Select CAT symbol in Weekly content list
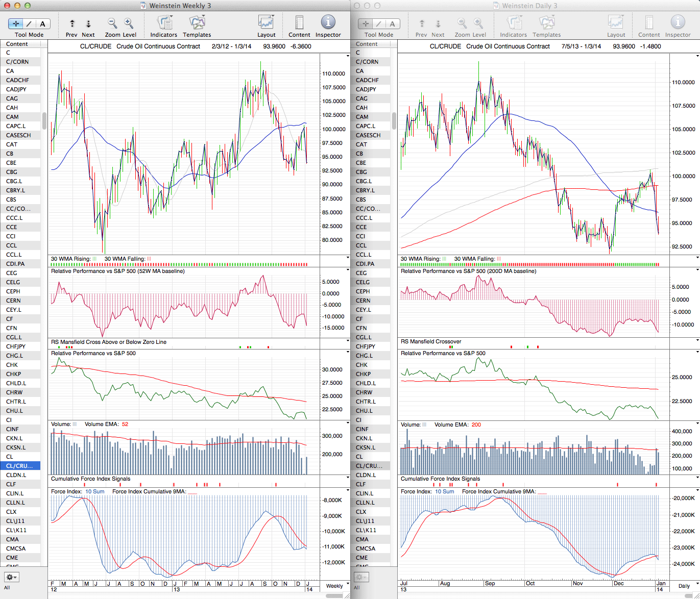 point(12,144)
